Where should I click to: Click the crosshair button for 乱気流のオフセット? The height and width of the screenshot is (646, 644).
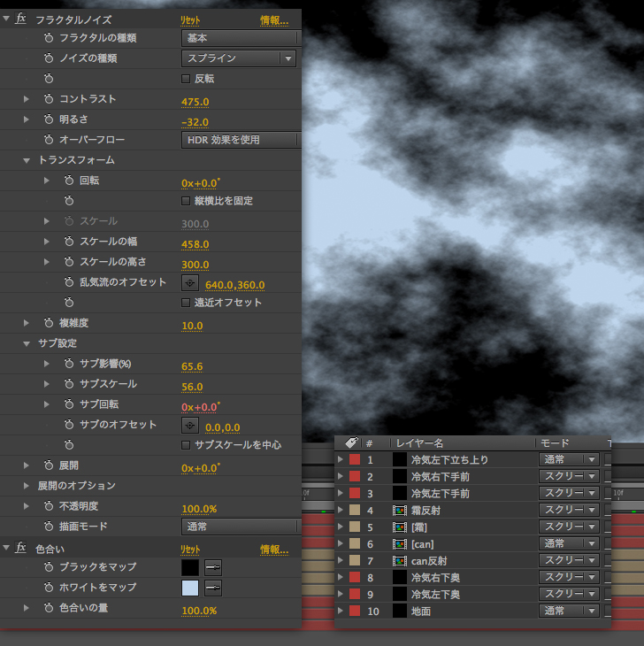(x=190, y=283)
